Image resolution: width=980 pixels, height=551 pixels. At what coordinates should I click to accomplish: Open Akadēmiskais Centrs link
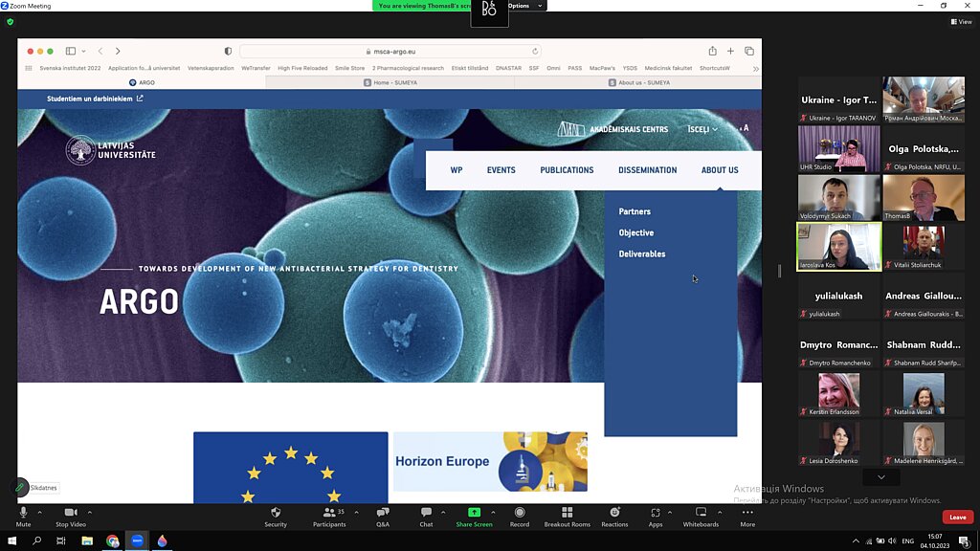tap(612, 129)
